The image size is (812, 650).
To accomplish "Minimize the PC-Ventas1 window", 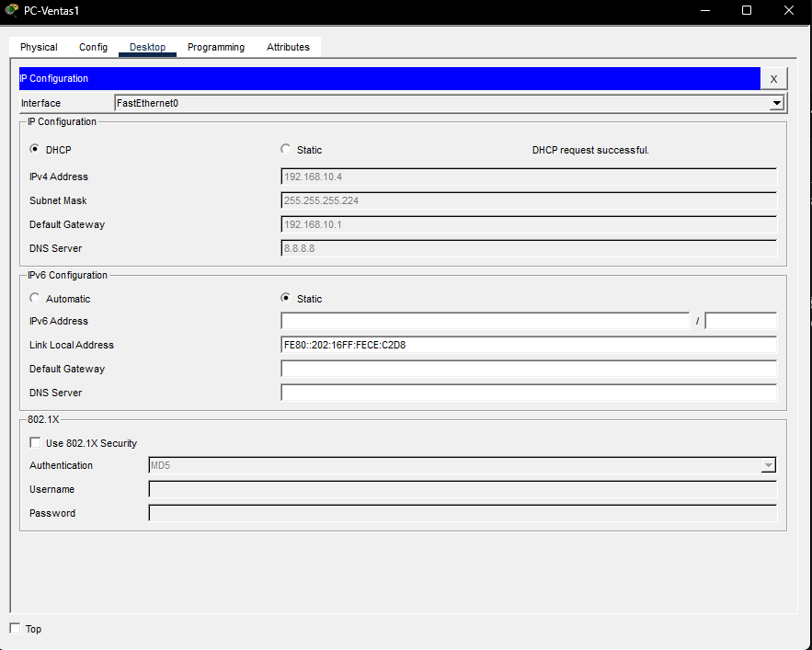I will (x=704, y=10).
